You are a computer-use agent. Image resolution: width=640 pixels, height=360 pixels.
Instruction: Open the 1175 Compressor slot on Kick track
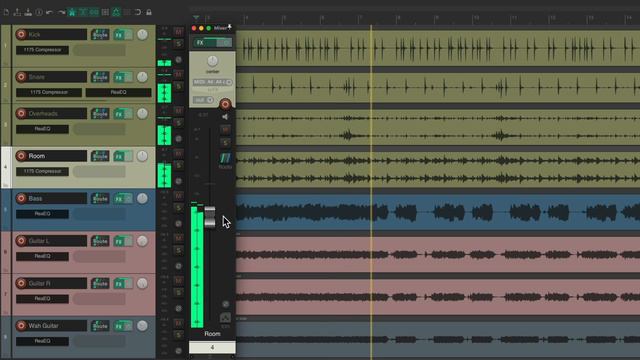click(x=42, y=50)
